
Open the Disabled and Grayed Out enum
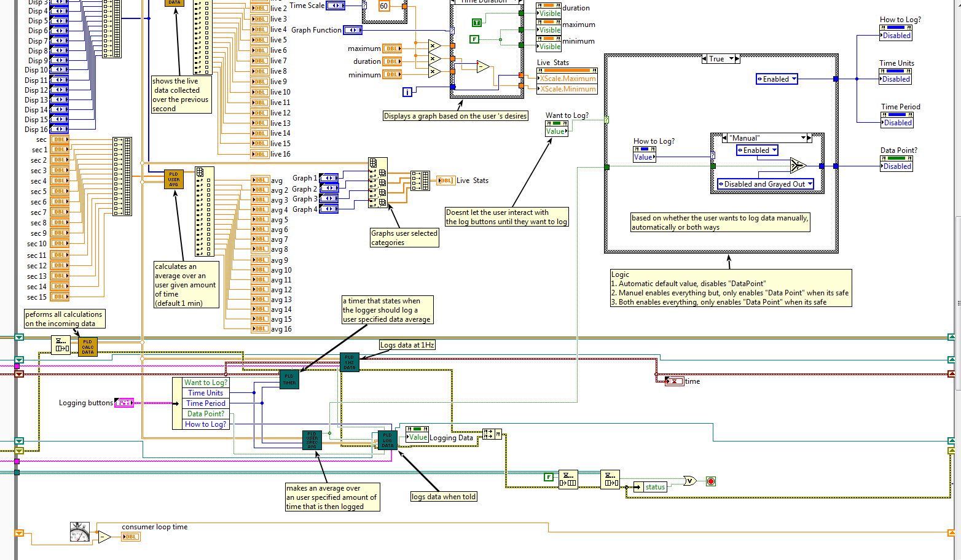coord(766,184)
